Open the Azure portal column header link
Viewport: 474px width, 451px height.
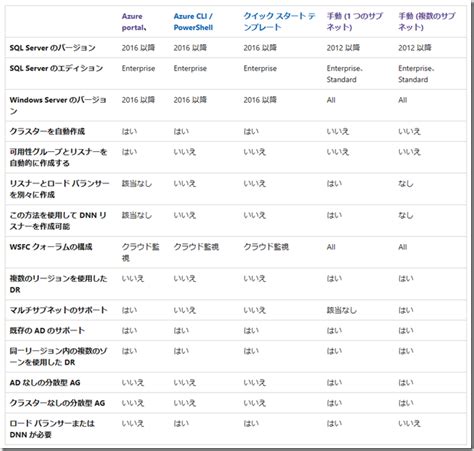tap(134, 22)
